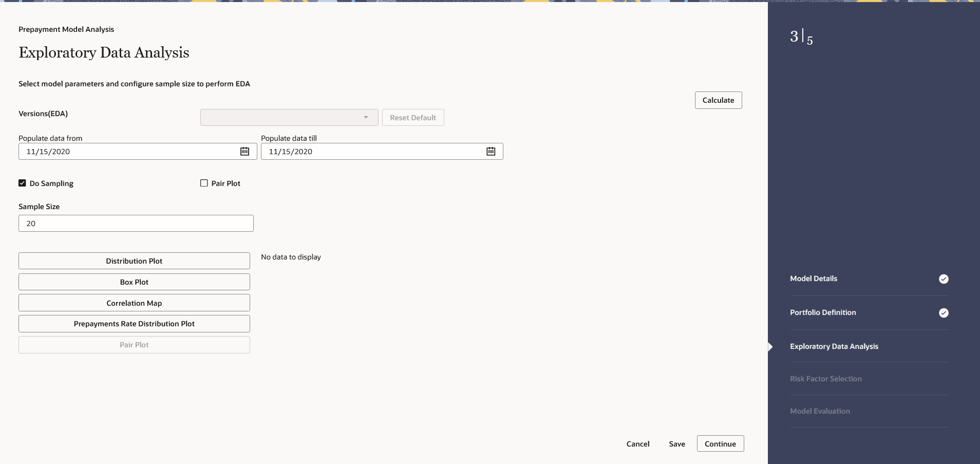Open the Correlation Map view
The image size is (980, 464).
[x=134, y=303]
